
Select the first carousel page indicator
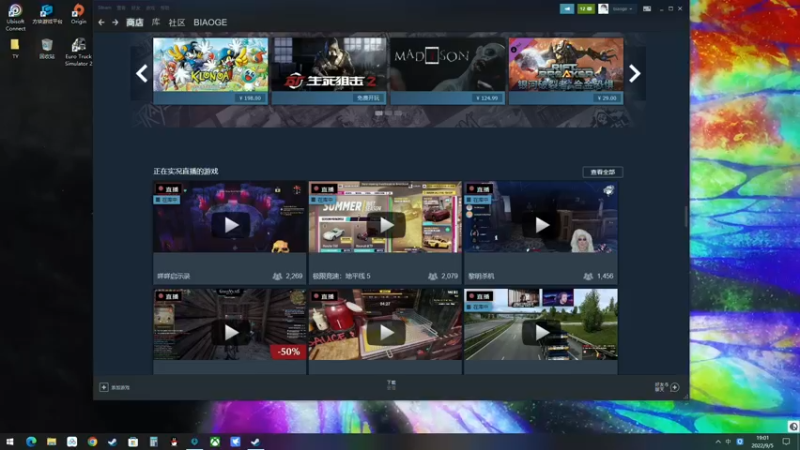coord(379,113)
